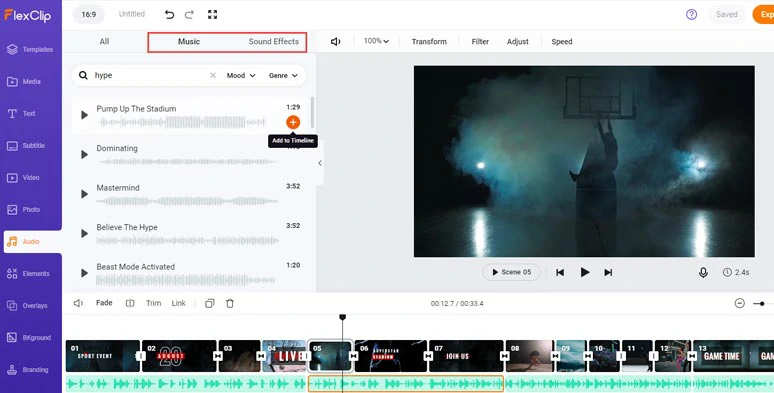Click the timeline zoom slider handle
The height and width of the screenshot is (393, 774).
[762, 304]
